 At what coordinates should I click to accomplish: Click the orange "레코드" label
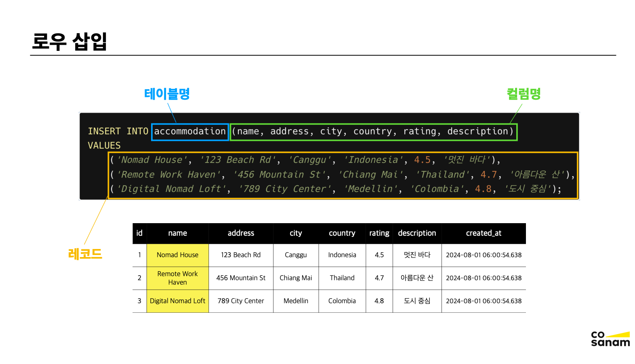(85, 254)
